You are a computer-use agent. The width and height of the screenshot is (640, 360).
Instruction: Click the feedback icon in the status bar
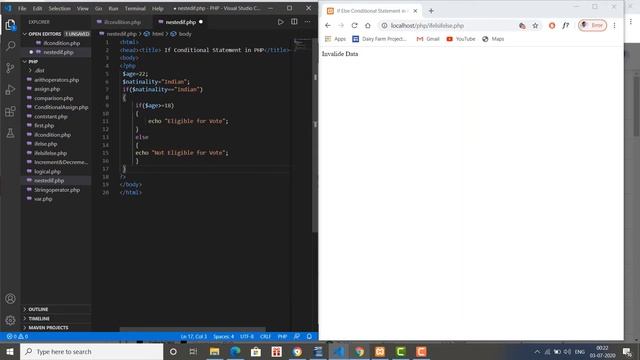tap(297, 336)
